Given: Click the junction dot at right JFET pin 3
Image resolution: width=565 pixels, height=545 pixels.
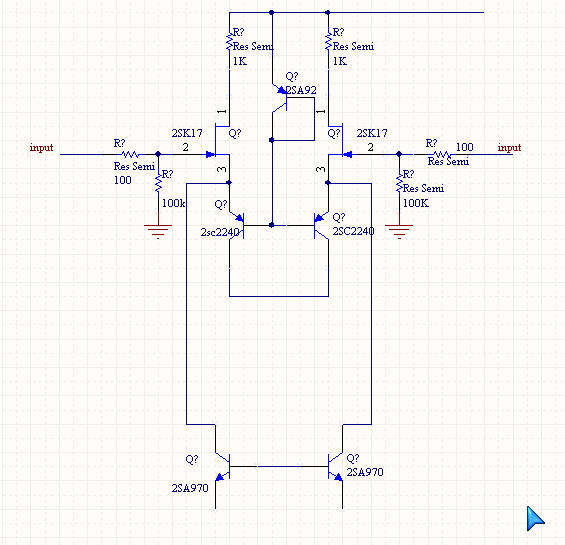Looking at the screenshot, I should (x=328, y=183).
